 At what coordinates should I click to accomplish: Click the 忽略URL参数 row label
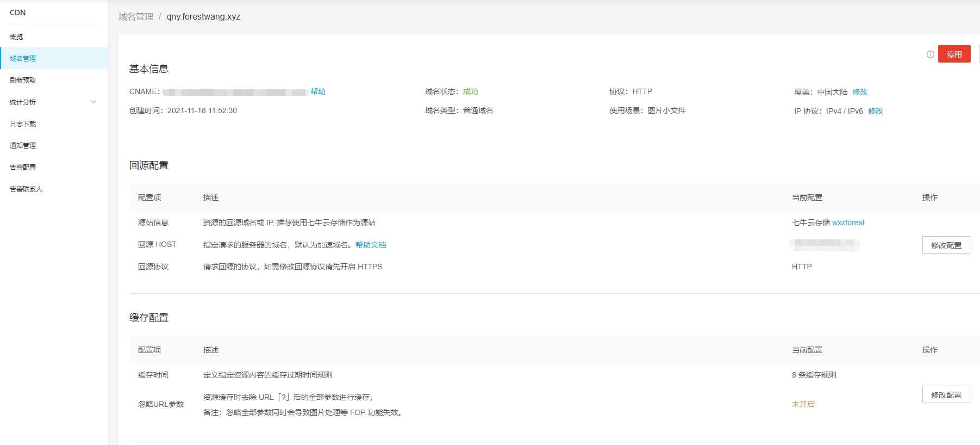(161, 404)
